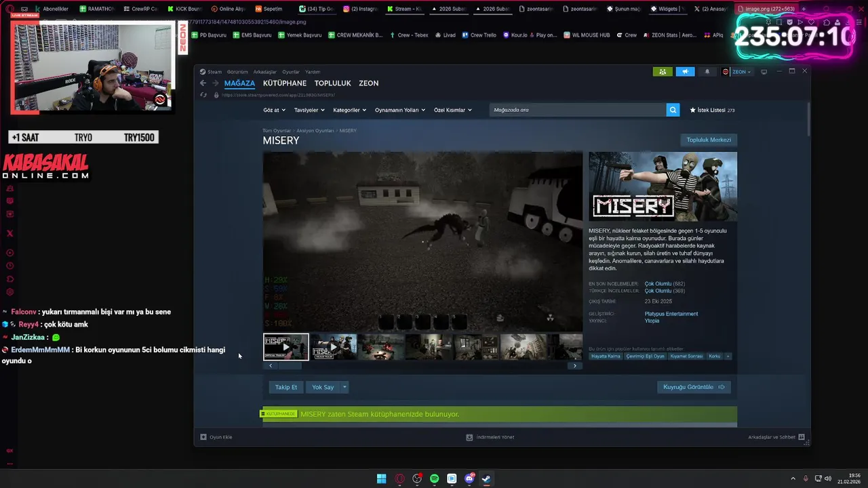The image size is (868, 488).
Task: Expand the Tavsiyeler dropdown
Action: tap(309, 110)
